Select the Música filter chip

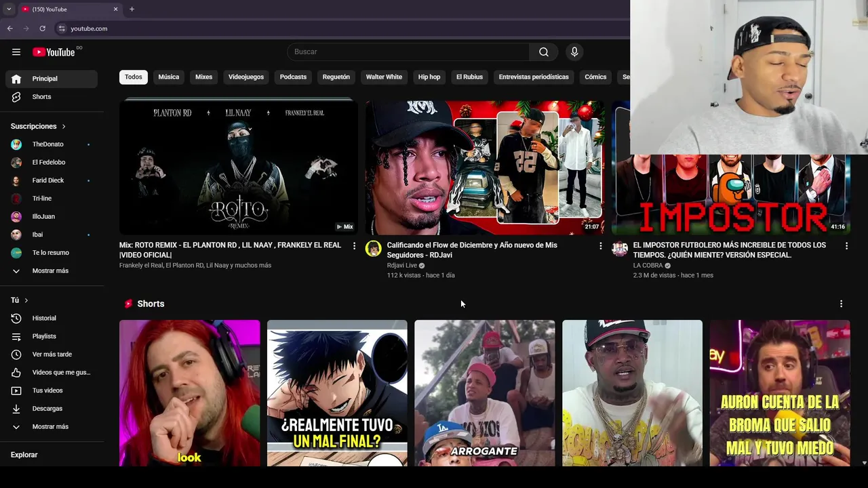169,77
